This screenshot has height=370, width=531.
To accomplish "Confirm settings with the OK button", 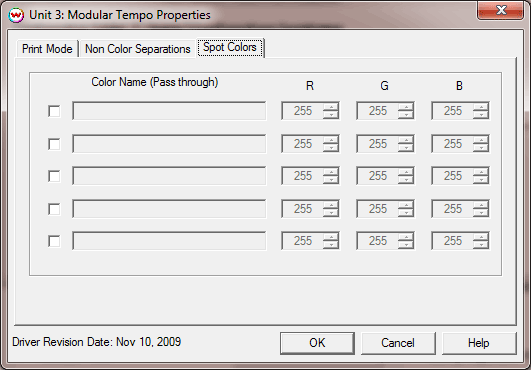I will 317,343.
